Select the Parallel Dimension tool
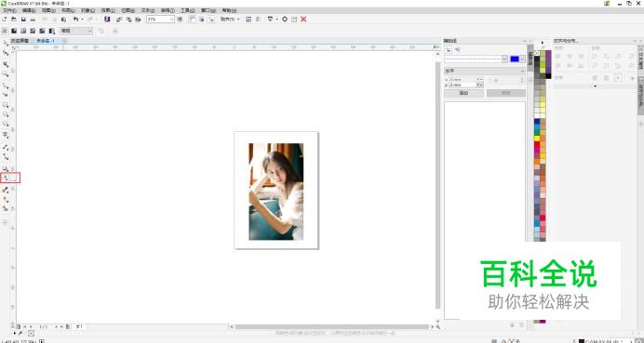This screenshot has width=644, height=343. (x=6, y=147)
